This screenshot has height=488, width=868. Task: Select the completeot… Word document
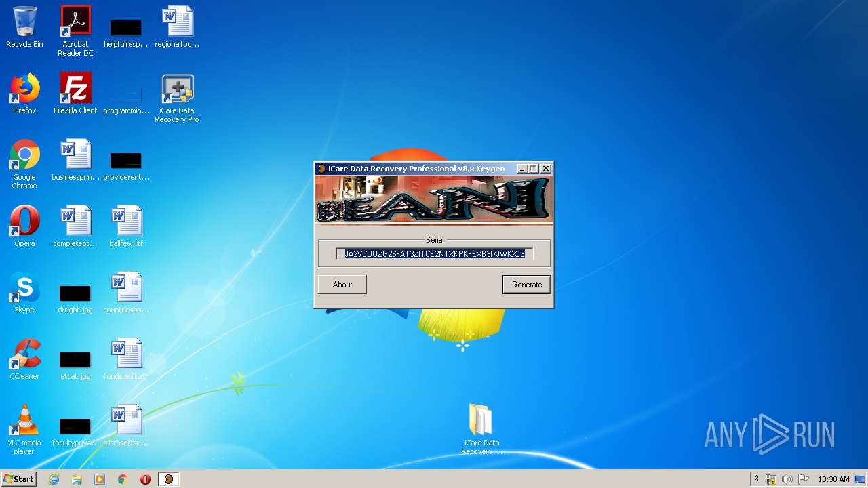tap(75, 227)
